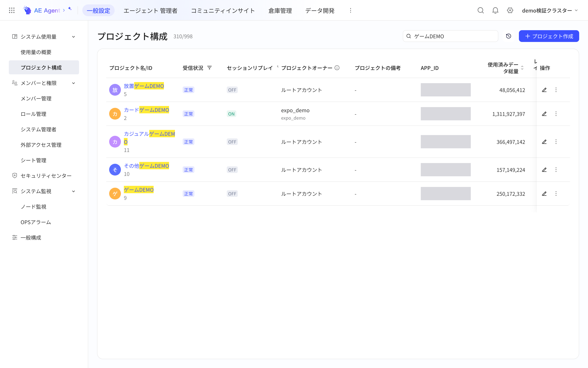Open the その他ゲームDEMO project link
Viewport: 588px width, 368px height.
pos(146,166)
